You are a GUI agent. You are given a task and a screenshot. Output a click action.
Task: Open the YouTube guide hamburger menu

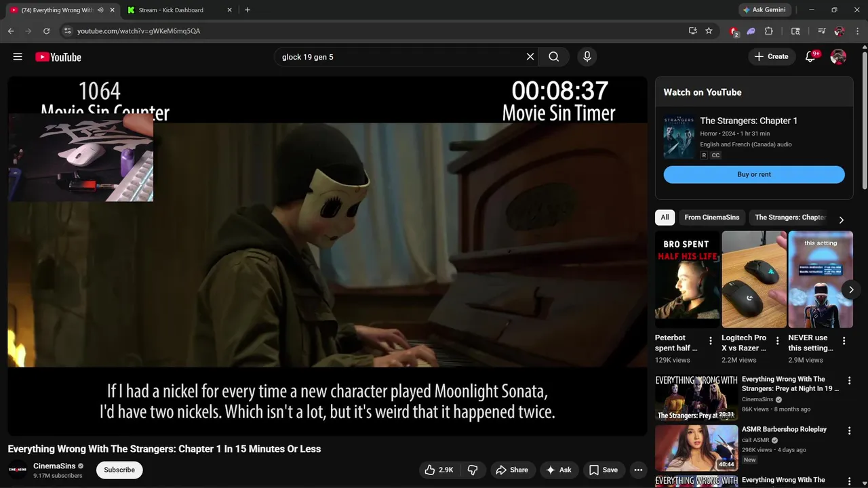coord(18,57)
